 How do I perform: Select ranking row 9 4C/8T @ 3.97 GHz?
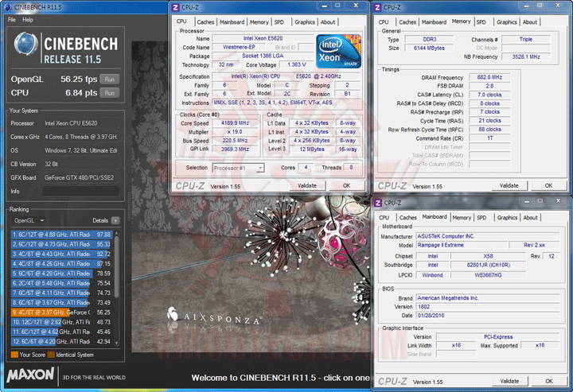coord(61,312)
